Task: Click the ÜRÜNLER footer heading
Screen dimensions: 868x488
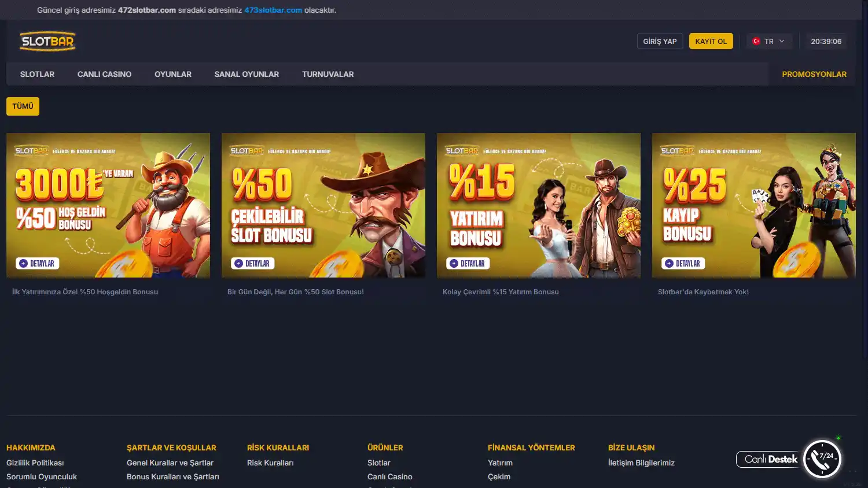Action: tap(385, 448)
